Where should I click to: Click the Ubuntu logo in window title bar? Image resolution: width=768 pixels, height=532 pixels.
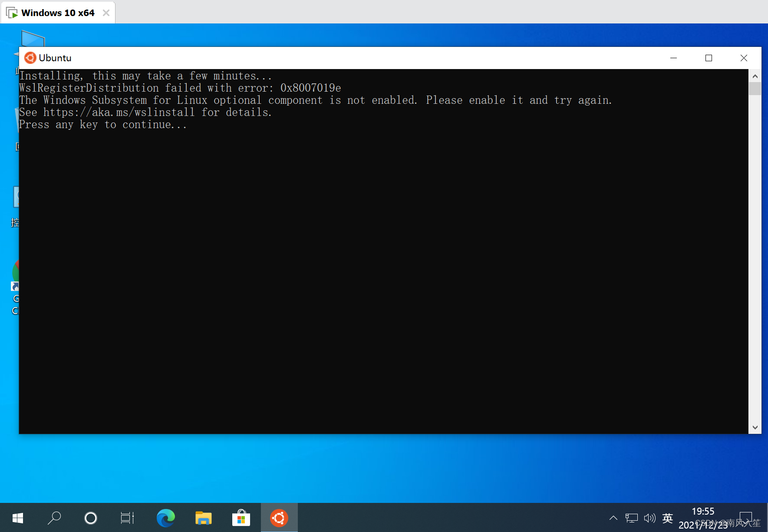tap(30, 58)
